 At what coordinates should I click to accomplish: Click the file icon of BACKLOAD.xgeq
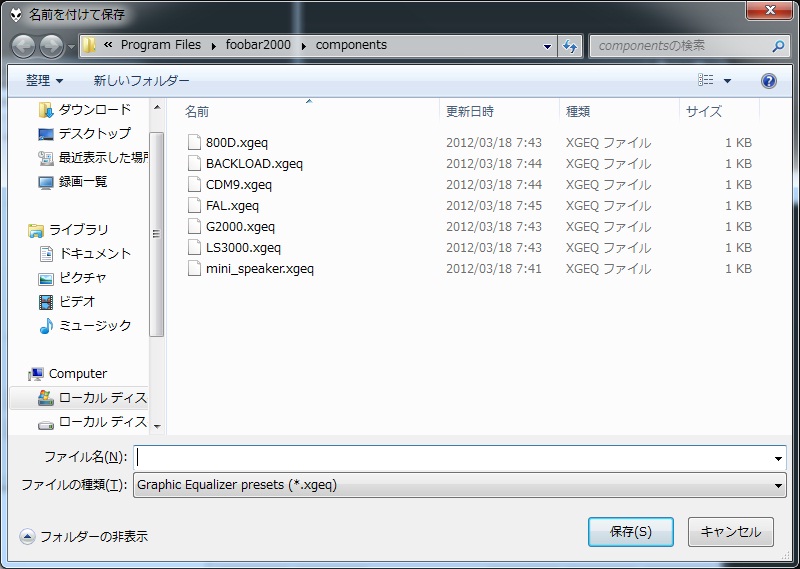pos(194,163)
